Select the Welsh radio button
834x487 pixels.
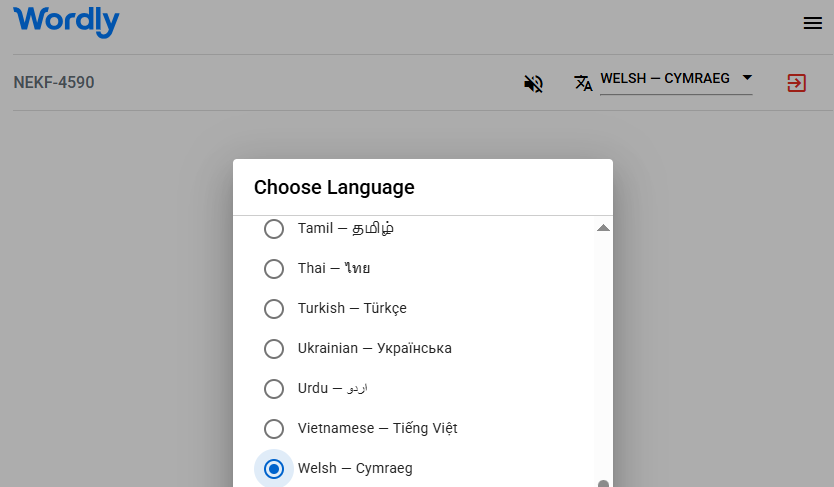(274, 469)
